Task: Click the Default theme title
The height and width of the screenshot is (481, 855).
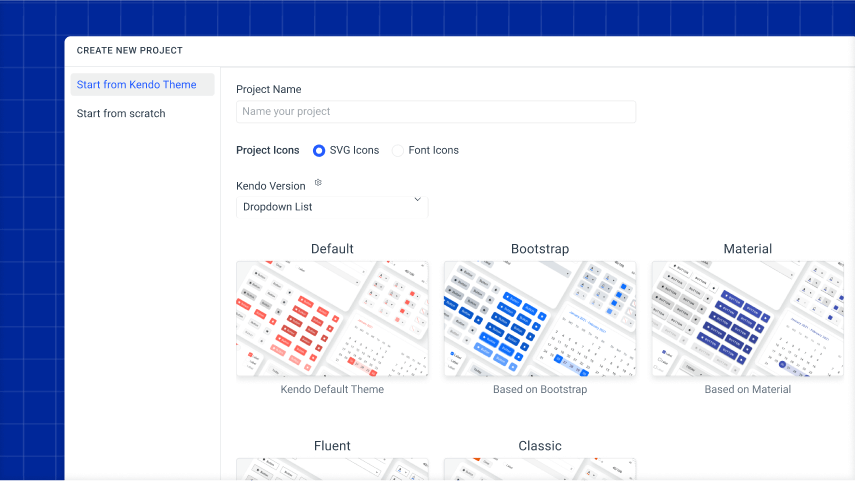Action: (x=332, y=249)
